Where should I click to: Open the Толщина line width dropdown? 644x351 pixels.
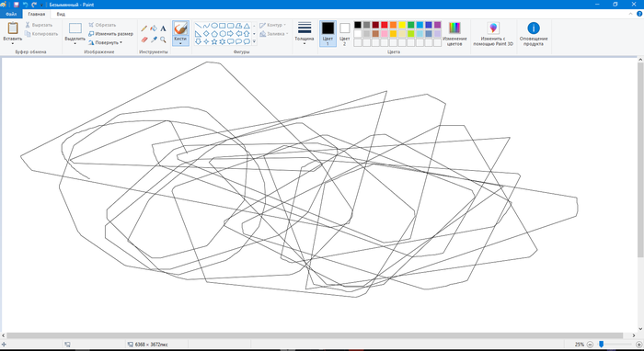pos(305,34)
